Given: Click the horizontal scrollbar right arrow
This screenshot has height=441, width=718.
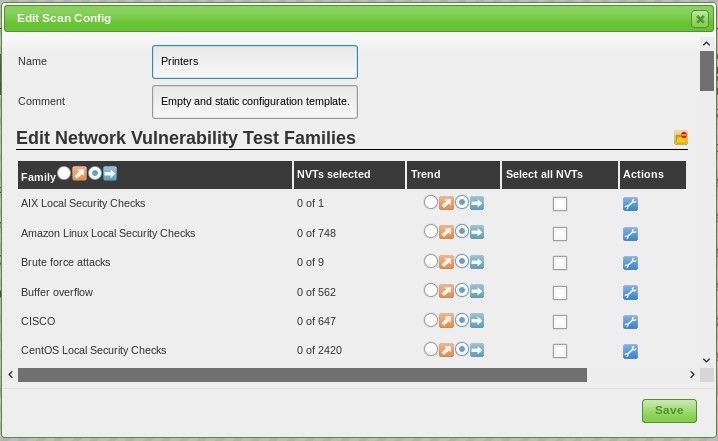Looking at the screenshot, I should 692,375.
